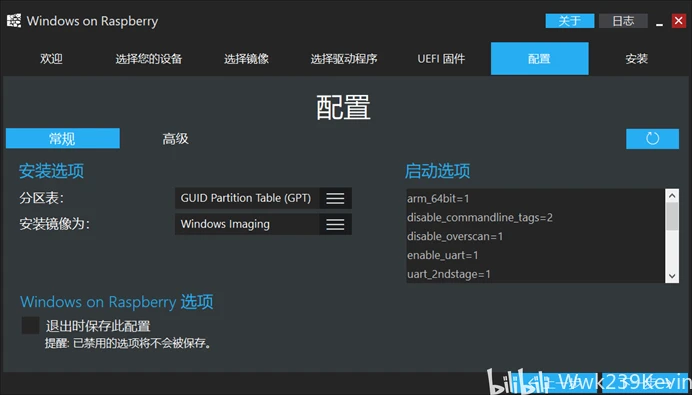
Task: Switch to the 选择镜像 tab
Action: point(246,59)
